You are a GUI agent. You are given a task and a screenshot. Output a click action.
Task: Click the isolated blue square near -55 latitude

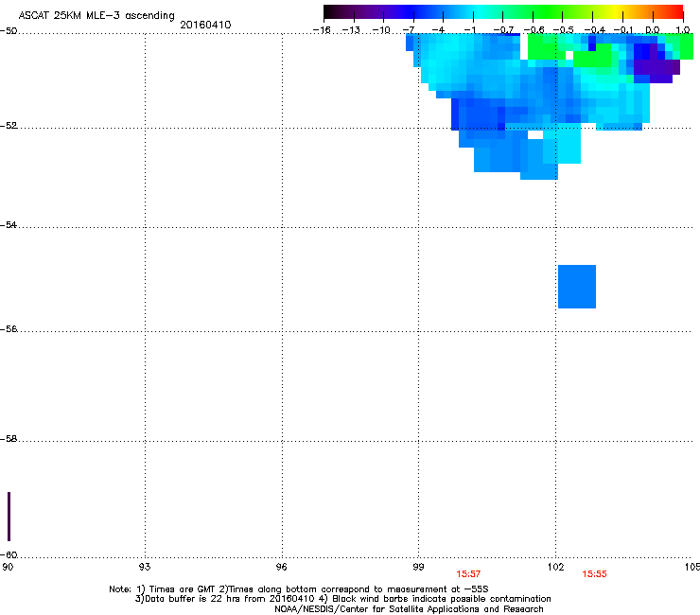pos(577,287)
